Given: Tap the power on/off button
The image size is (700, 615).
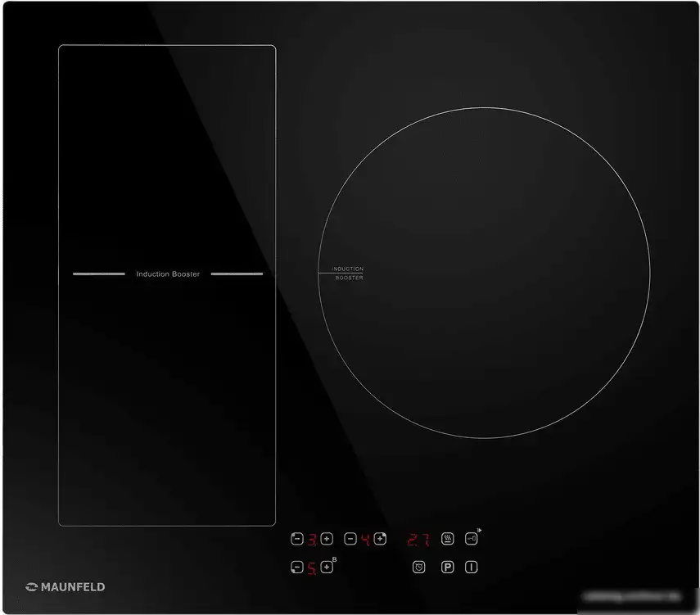Looking at the screenshot, I should point(471,567).
